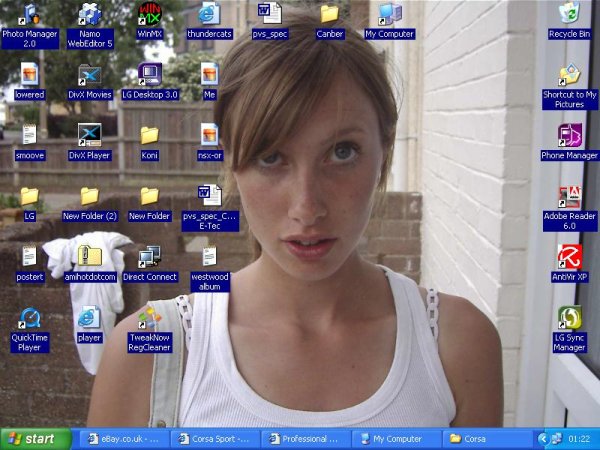Launch DivX Player shortcut
600x450 pixels.
pyautogui.click(x=89, y=135)
